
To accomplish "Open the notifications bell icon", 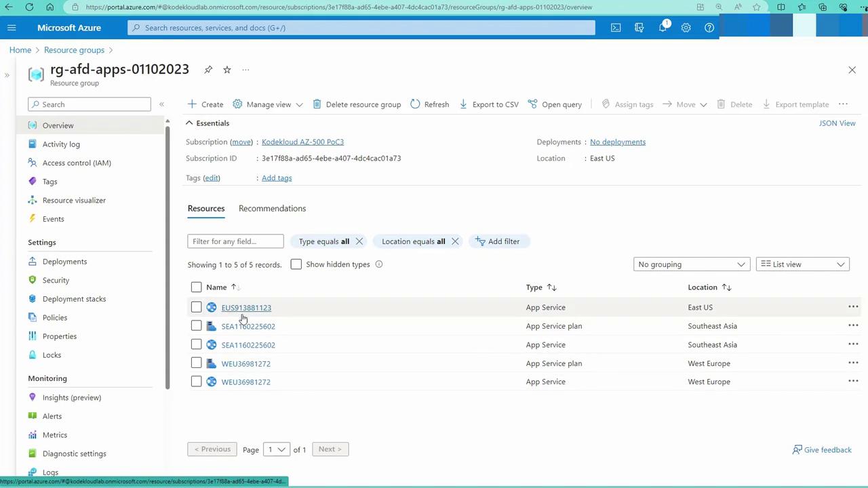I will (x=663, y=28).
